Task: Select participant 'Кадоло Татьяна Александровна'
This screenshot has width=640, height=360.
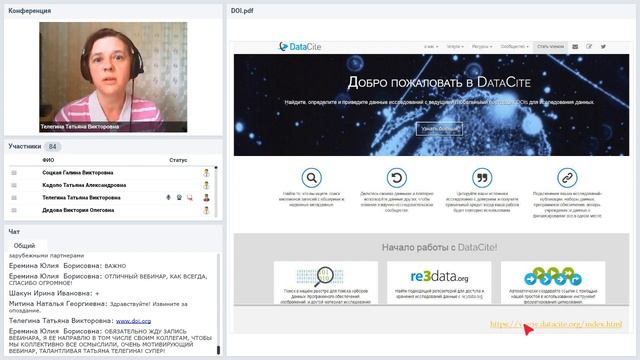Action: click(84, 185)
